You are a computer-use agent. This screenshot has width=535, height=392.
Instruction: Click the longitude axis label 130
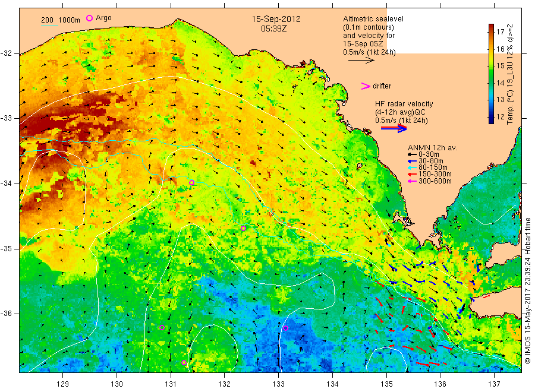pos(117,384)
